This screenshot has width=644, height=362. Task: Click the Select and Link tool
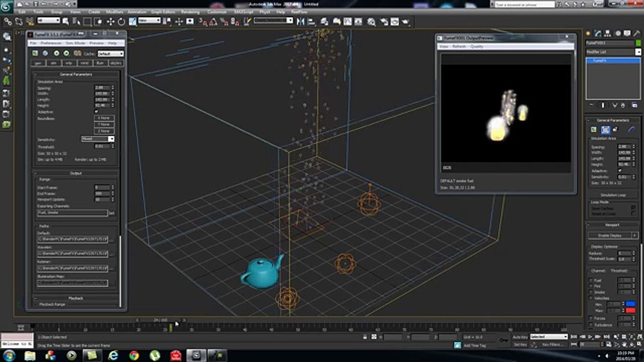[8, 22]
